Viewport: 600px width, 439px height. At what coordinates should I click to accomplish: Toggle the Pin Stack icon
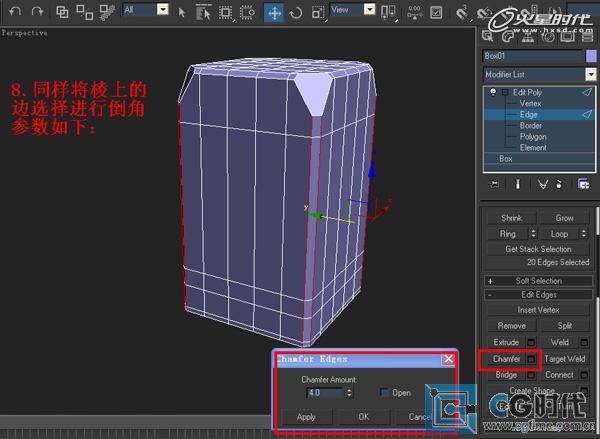(x=494, y=184)
